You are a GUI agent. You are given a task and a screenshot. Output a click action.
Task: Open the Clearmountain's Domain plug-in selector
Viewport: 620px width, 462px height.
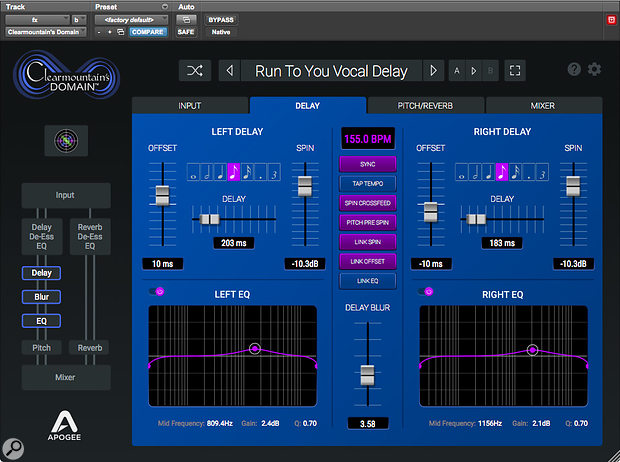46,32
